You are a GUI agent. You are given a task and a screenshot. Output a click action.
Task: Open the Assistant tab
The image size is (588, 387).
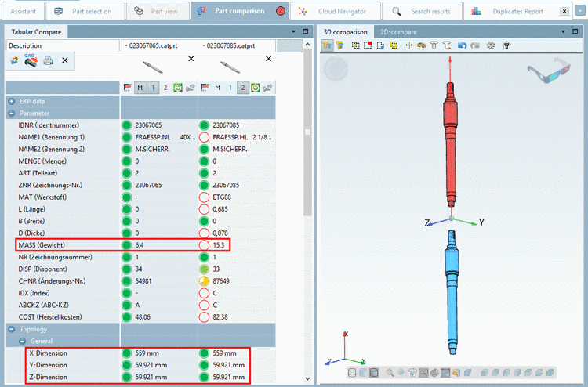click(x=23, y=11)
